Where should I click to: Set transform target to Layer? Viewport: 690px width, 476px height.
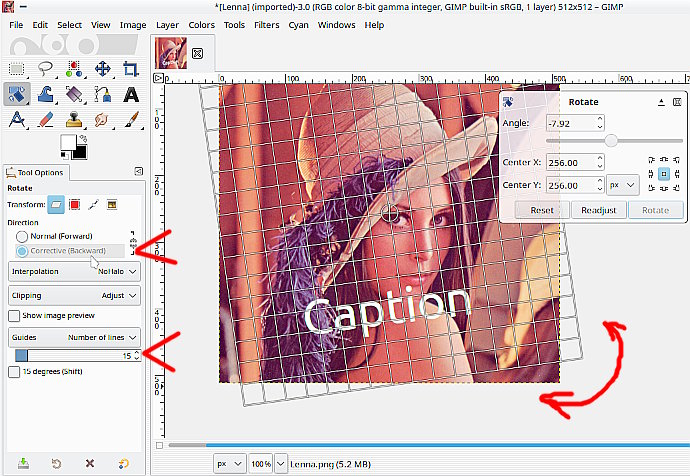(x=56, y=205)
